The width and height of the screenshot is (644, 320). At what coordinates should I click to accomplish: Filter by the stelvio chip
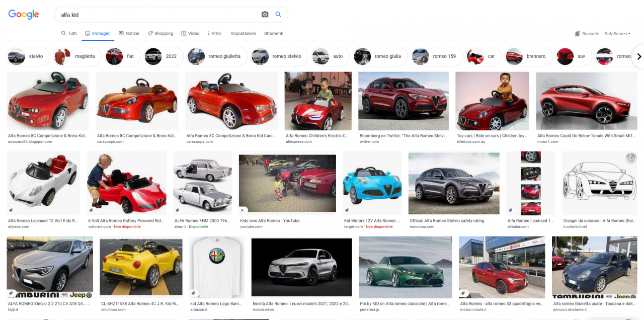click(x=28, y=56)
